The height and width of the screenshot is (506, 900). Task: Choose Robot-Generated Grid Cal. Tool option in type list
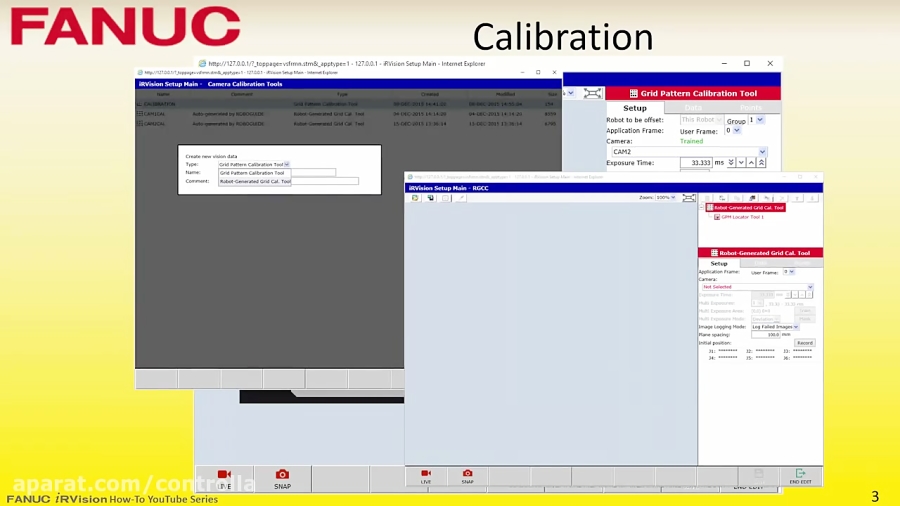click(x=255, y=181)
